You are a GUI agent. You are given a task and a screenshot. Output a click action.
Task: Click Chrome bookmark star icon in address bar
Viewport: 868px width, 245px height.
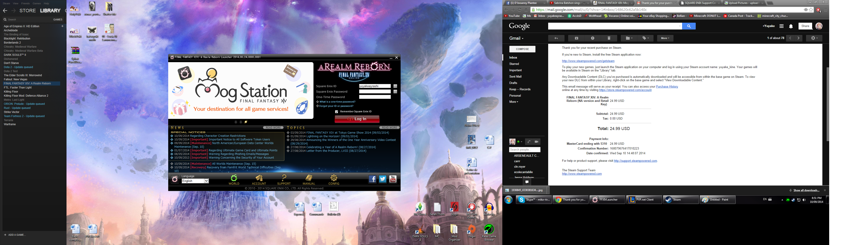[811, 10]
